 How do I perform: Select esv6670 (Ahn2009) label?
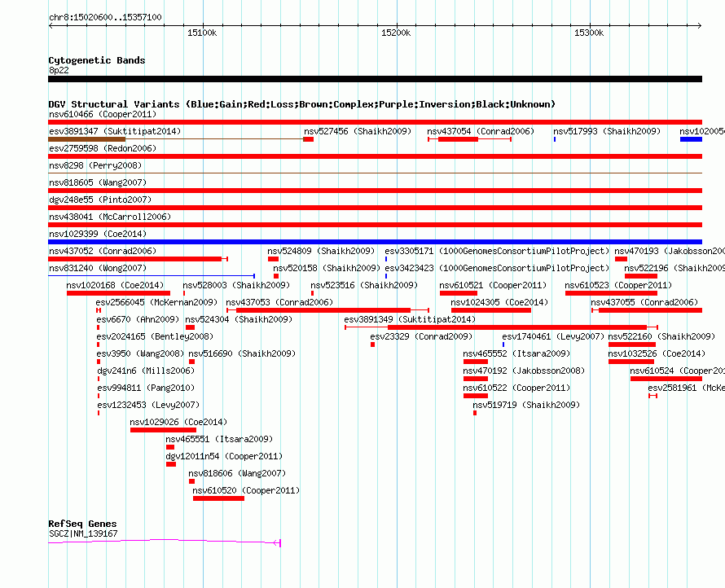click(x=138, y=319)
